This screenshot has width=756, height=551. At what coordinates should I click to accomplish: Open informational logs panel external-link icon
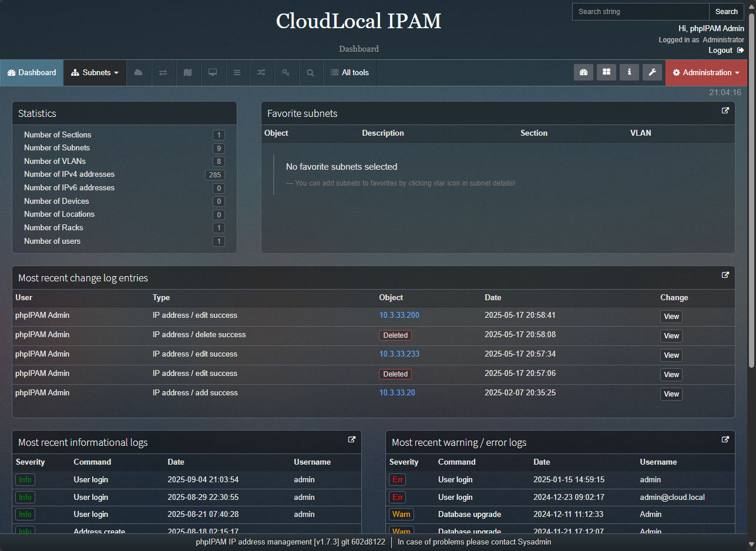click(x=352, y=439)
